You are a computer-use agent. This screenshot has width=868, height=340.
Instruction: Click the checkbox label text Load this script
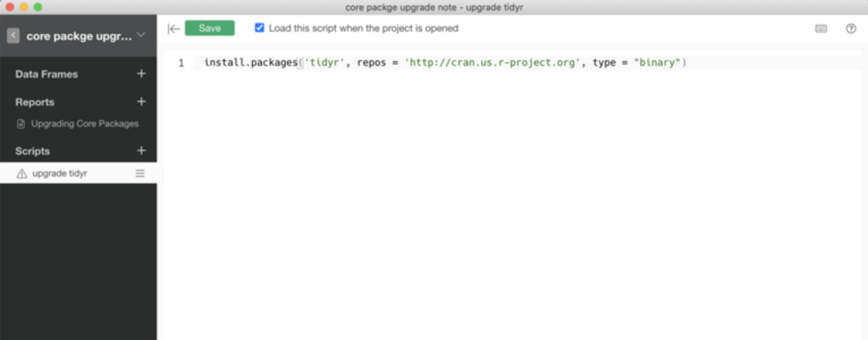pos(363,28)
